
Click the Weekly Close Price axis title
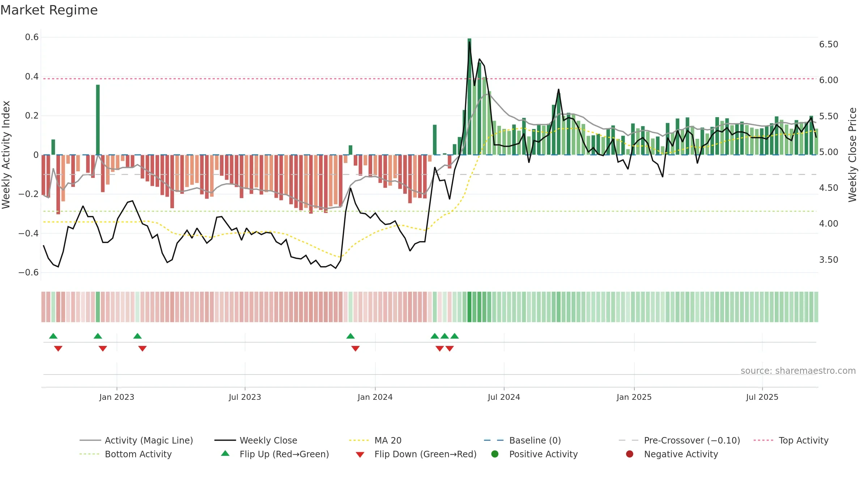click(x=852, y=155)
